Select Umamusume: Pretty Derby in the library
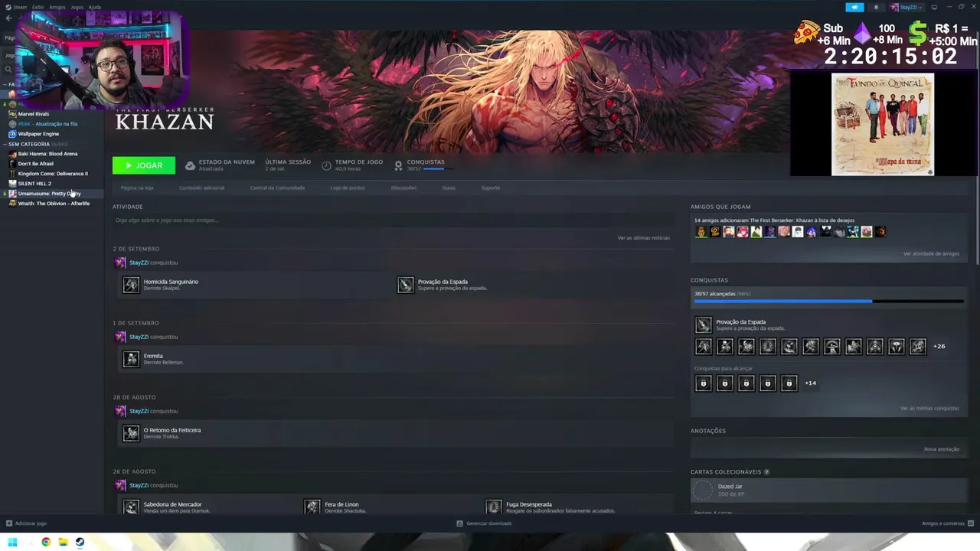This screenshot has width=980, height=551. tap(49, 194)
